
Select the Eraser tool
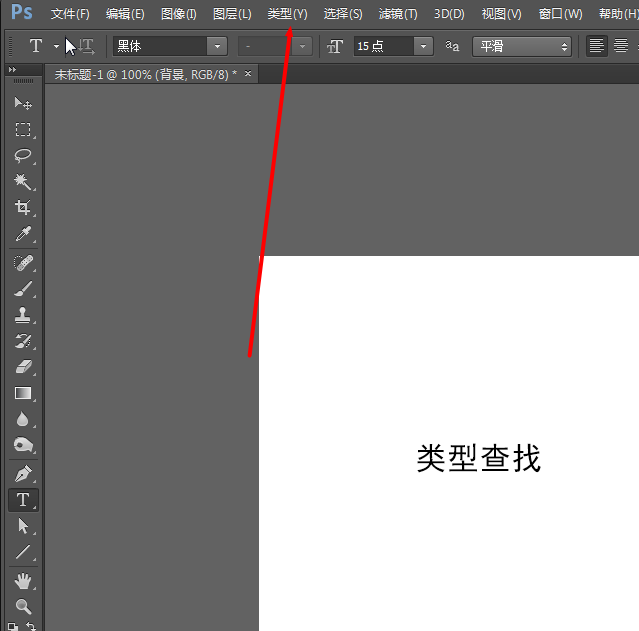[x=23, y=367]
